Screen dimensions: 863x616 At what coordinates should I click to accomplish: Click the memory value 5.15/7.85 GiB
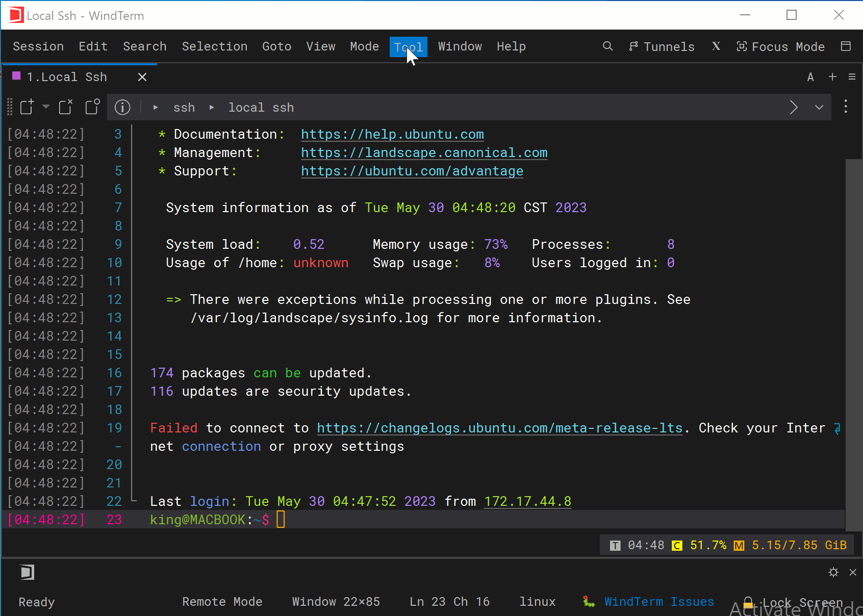799,545
